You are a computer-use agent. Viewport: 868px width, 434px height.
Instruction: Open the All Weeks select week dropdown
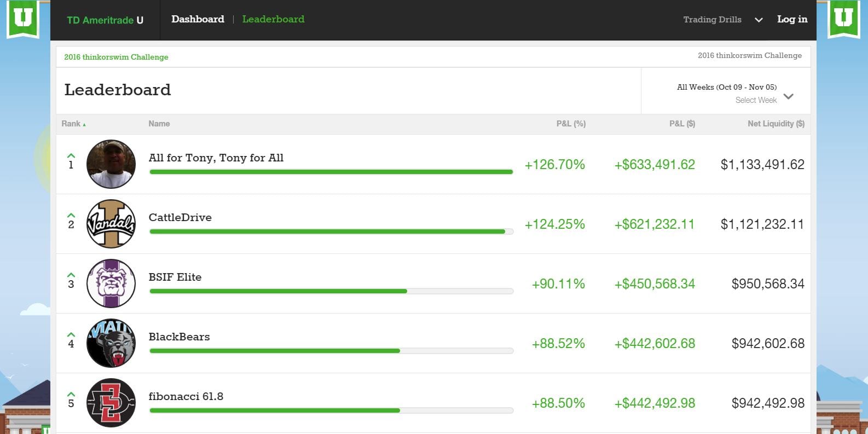(726, 91)
